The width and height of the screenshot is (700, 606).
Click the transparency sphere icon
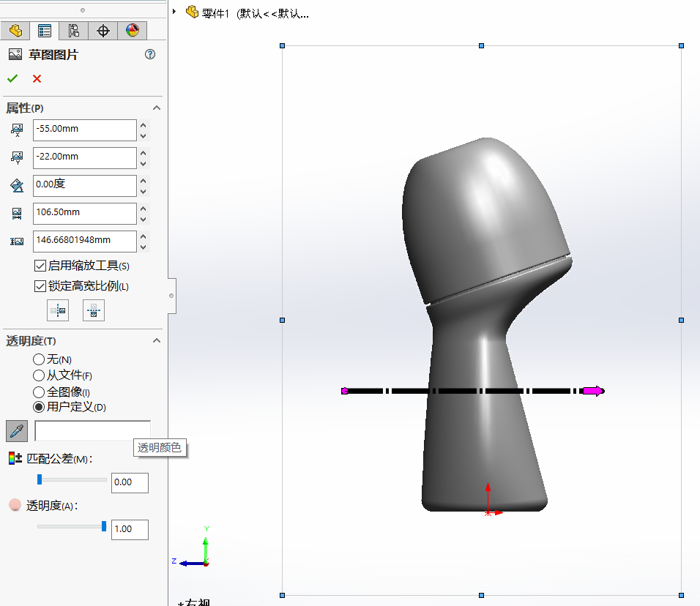(15, 505)
